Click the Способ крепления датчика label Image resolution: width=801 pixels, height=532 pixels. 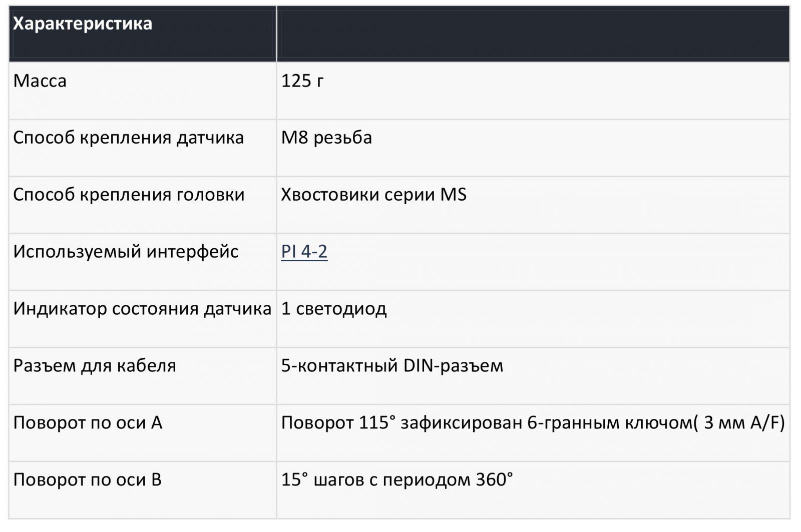tap(129, 138)
